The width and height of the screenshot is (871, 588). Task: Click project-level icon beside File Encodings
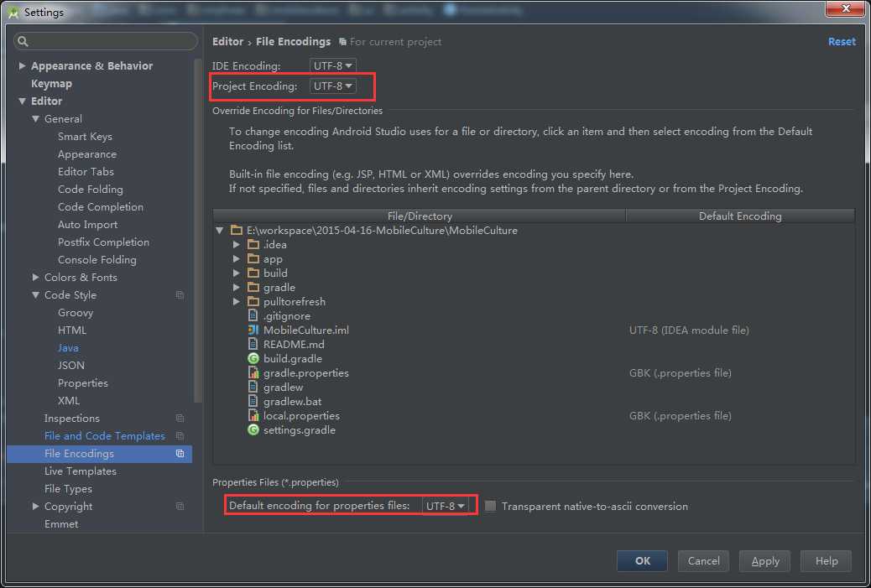[180, 454]
